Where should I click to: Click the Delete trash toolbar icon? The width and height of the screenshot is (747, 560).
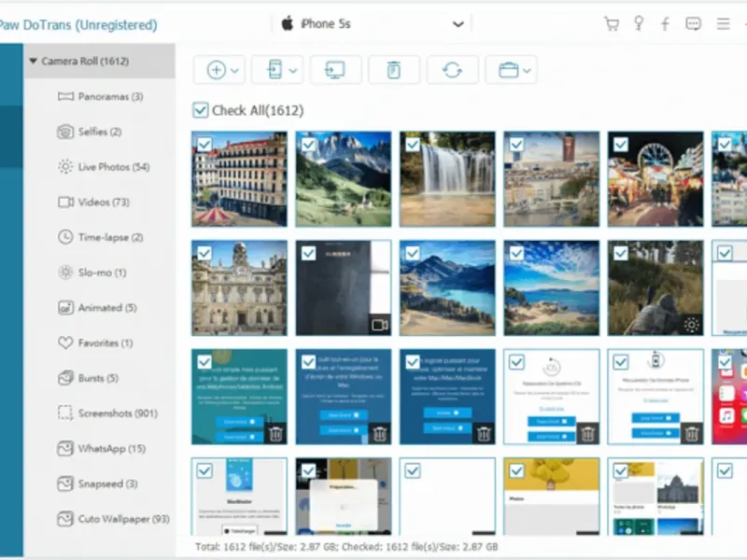coord(393,70)
